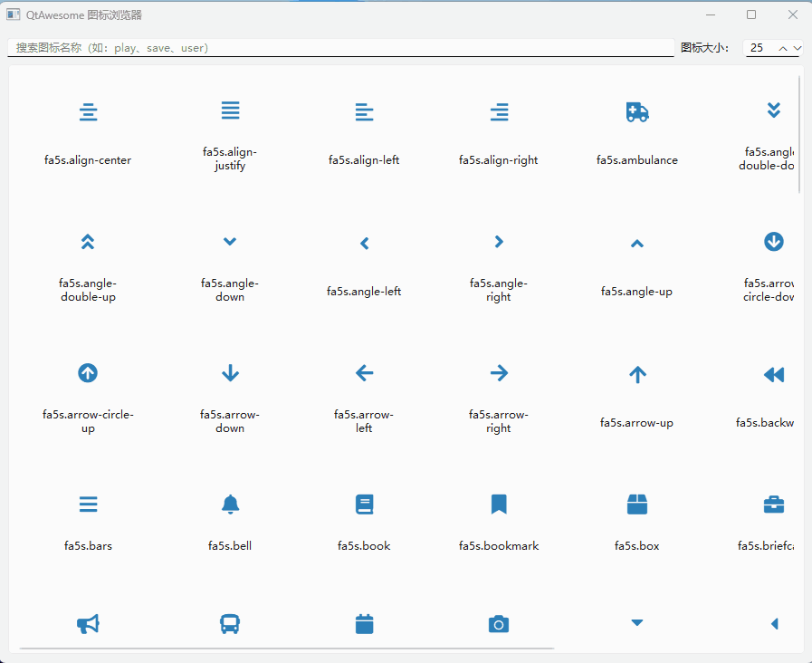
Task: Click the fa5s.arrow-circle-up label
Action: (88, 421)
